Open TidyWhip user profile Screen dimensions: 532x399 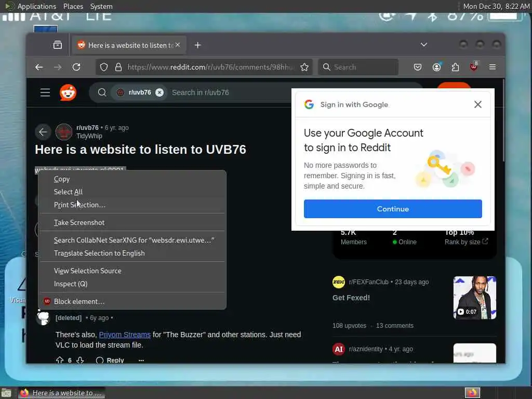pos(89,136)
